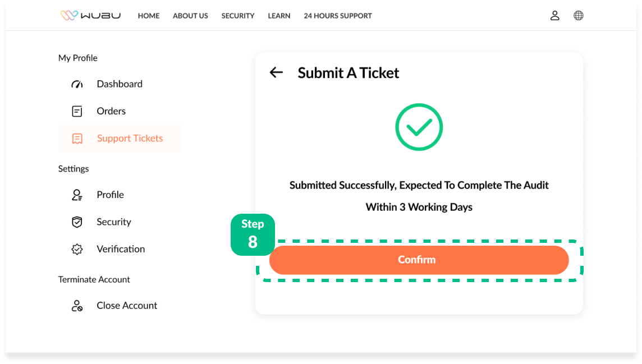Click the green success checkmark
This screenshot has width=642, height=364.
tap(419, 127)
